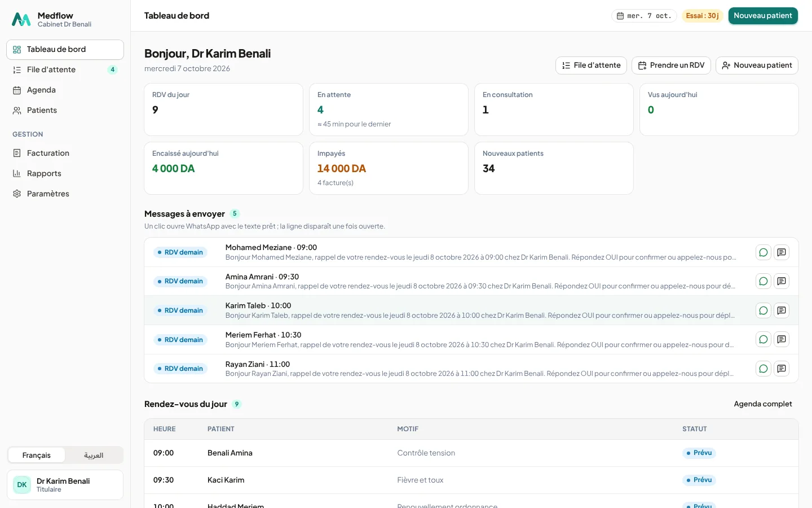Click the mer. 7 oct. date chip

[x=644, y=16]
